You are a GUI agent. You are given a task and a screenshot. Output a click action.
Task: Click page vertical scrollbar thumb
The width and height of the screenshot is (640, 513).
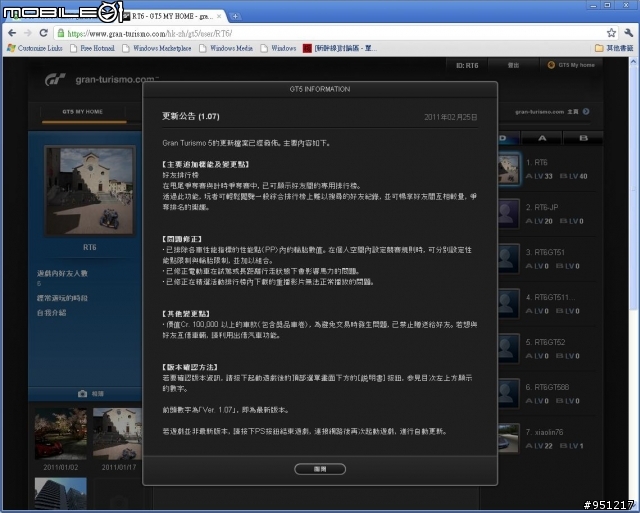click(x=633, y=188)
